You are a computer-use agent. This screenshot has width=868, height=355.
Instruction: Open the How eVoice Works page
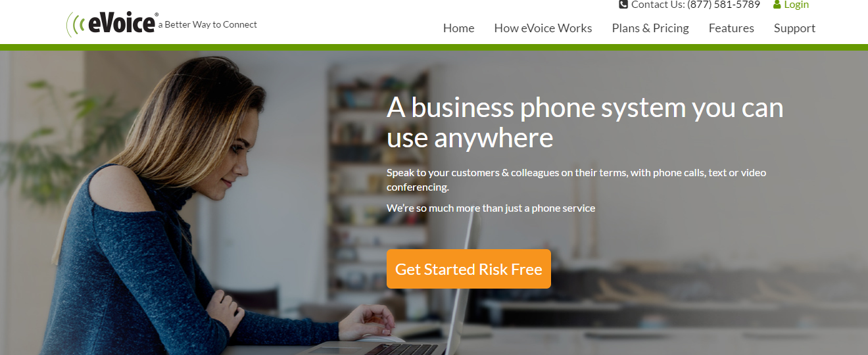click(x=543, y=28)
